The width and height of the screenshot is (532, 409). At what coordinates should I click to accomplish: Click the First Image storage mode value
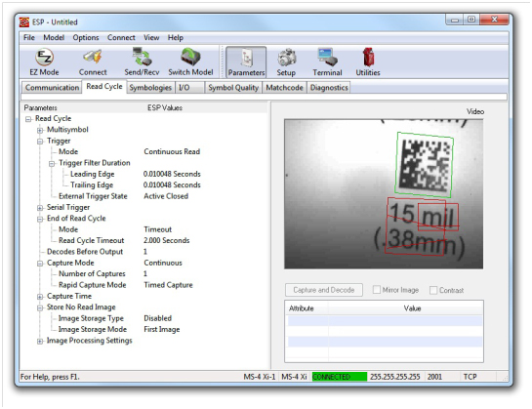[x=162, y=329]
